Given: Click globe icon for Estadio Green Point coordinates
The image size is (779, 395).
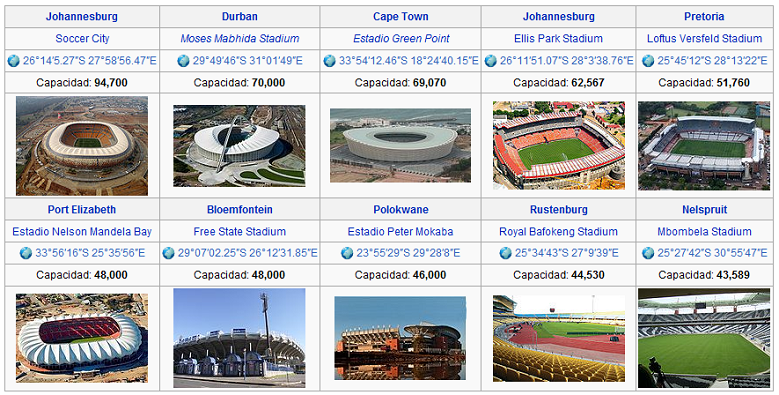Looking at the screenshot, I should point(329,61).
